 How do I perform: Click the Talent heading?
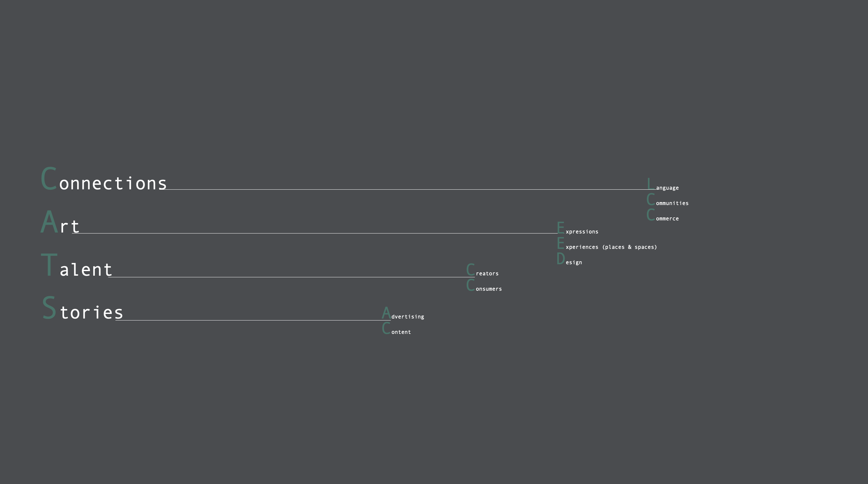point(77,265)
